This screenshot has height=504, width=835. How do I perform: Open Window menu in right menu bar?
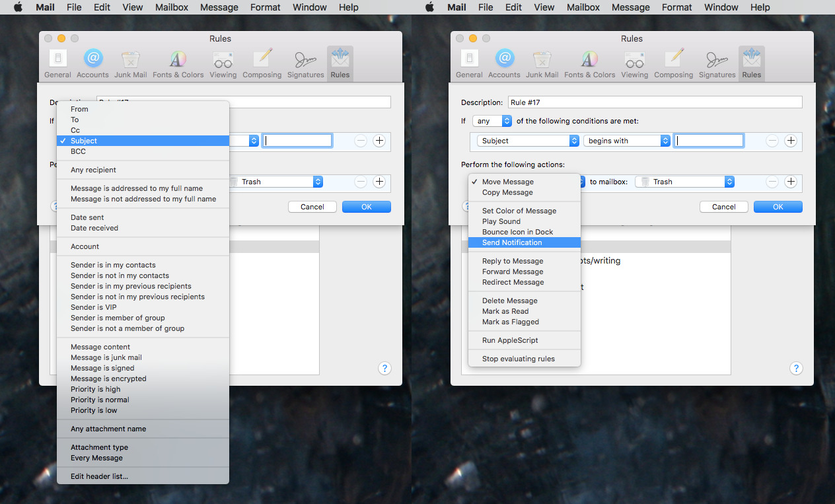click(721, 7)
